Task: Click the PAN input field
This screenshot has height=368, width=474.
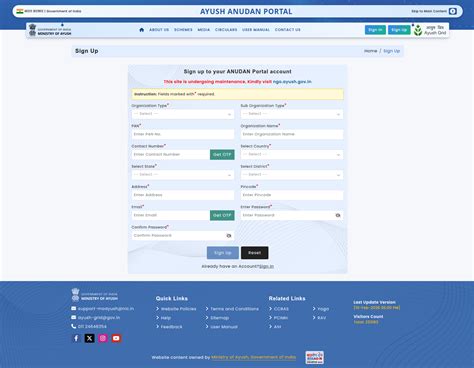Action: pyautogui.click(x=183, y=134)
